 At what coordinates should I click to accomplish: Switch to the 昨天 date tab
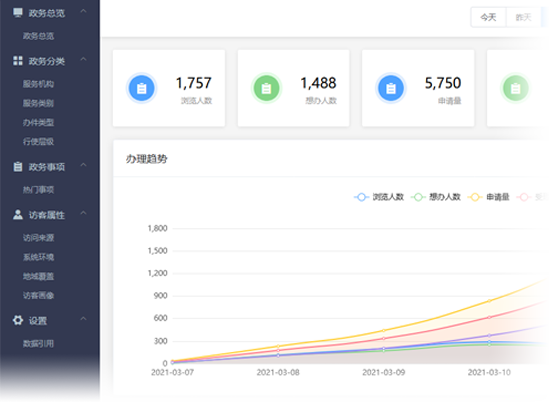tap(523, 17)
